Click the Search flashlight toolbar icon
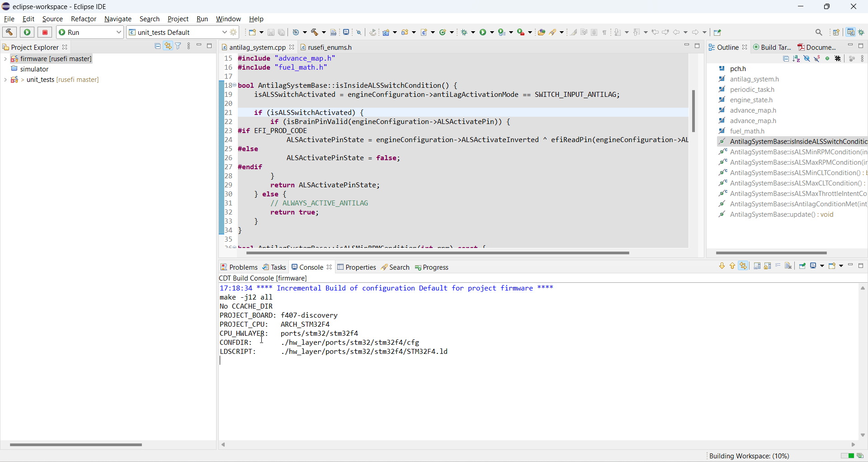868x462 pixels. click(553, 32)
